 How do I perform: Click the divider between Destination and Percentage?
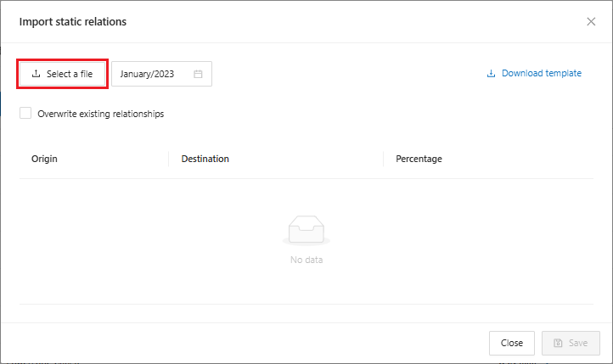[383, 159]
